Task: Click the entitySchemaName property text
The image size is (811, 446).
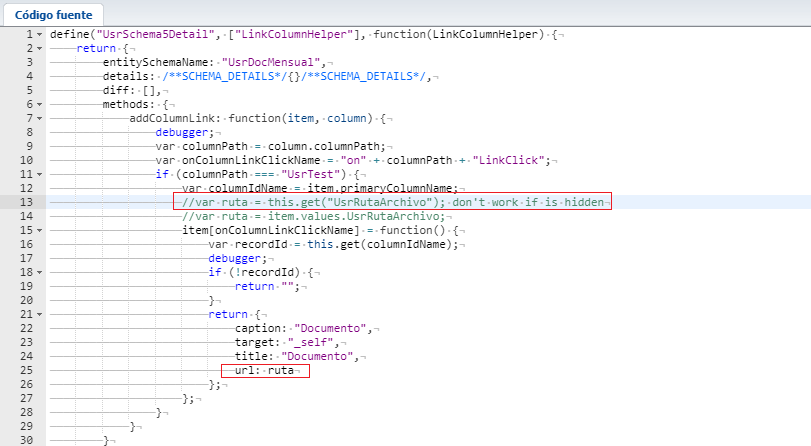Action: click(158, 62)
